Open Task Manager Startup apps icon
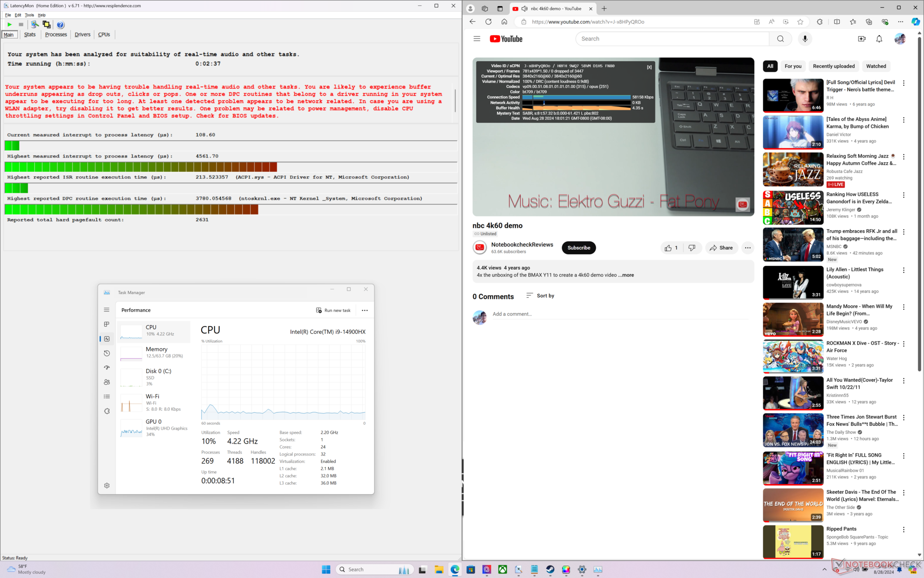Image resolution: width=924 pixels, height=578 pixels. coord(107,368)
